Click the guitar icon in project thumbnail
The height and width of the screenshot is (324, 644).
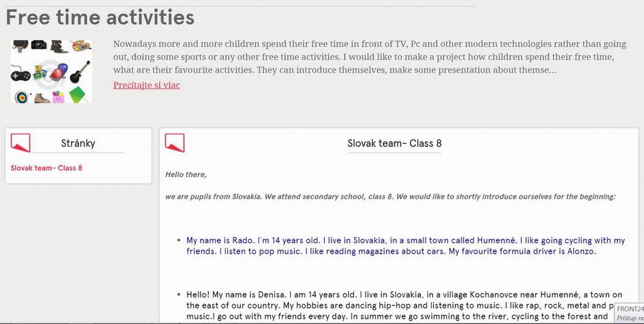(80, 72)
